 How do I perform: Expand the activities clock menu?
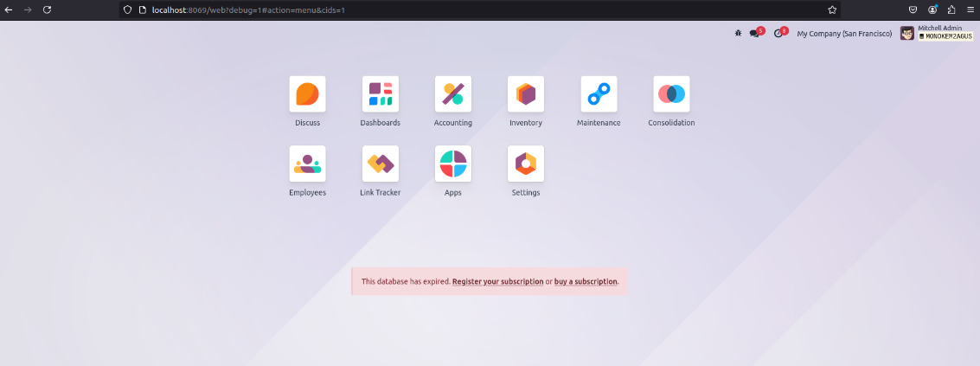coord(778,33)
